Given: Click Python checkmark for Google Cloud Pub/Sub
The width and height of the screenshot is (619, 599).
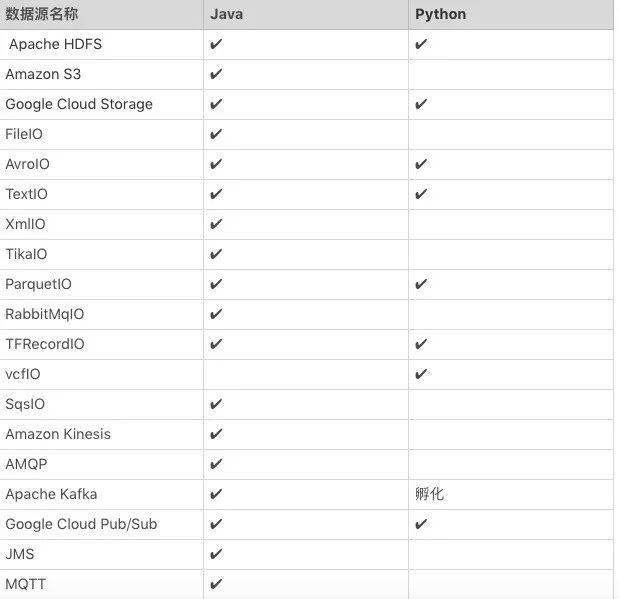Looking at the screenshot, I should 421,524.
